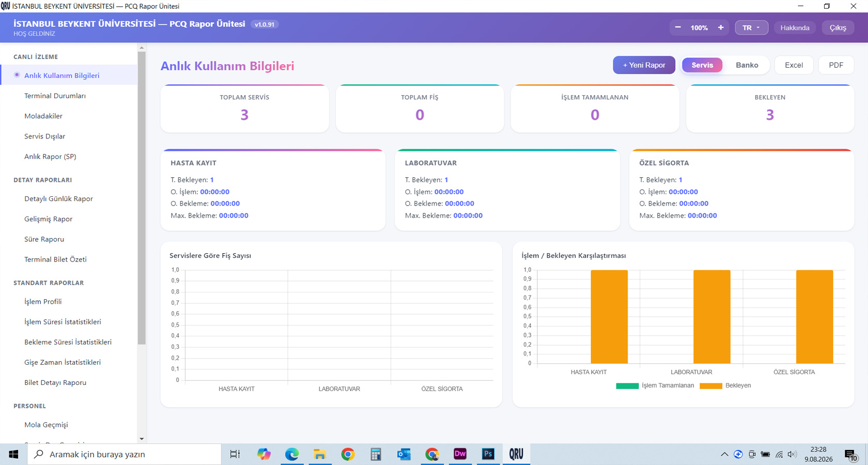Image resolution: width=868 pixels, height=465 pixels.
Task: Log out with the Çıkış button
Action: click(x=838, y=28)
